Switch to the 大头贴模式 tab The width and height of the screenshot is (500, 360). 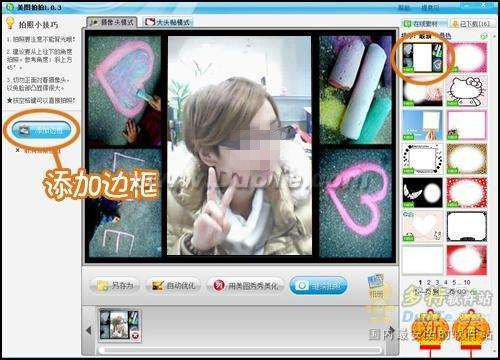pos(167,22)
